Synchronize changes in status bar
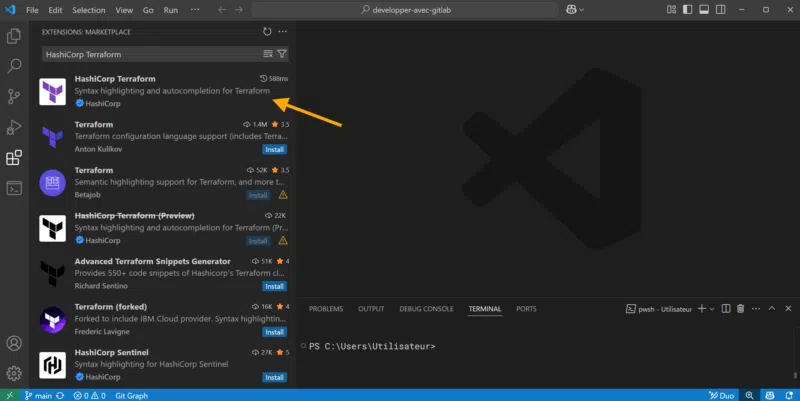This screenshot has height=401, width=800. [60, 395]
